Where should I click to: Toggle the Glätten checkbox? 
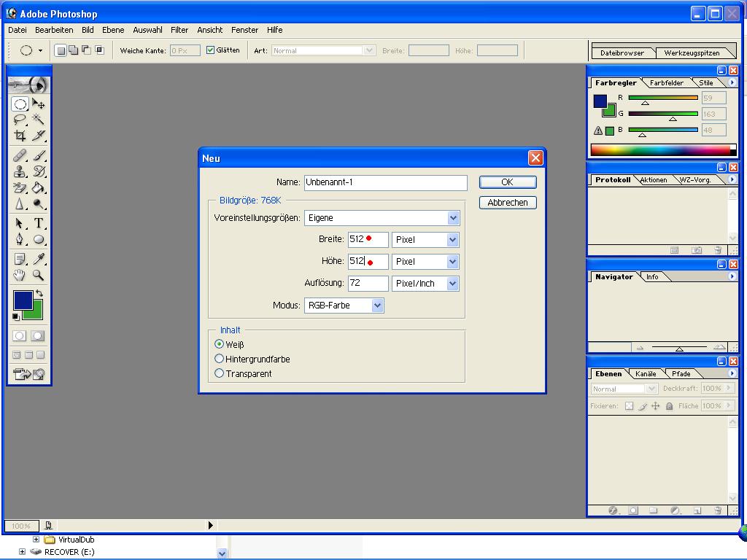point(210,50)
